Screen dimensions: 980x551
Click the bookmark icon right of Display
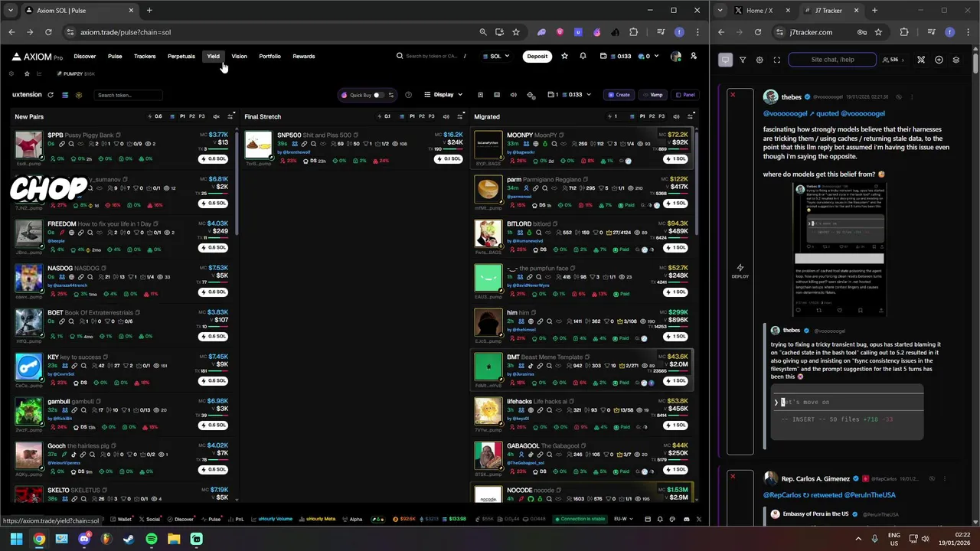click(480, 95)
